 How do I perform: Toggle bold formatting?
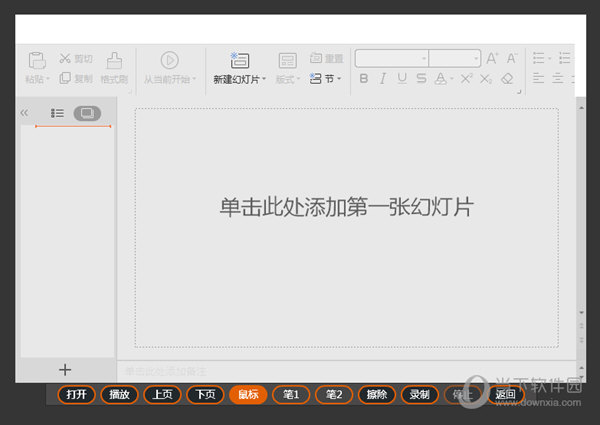click(364, 78)
